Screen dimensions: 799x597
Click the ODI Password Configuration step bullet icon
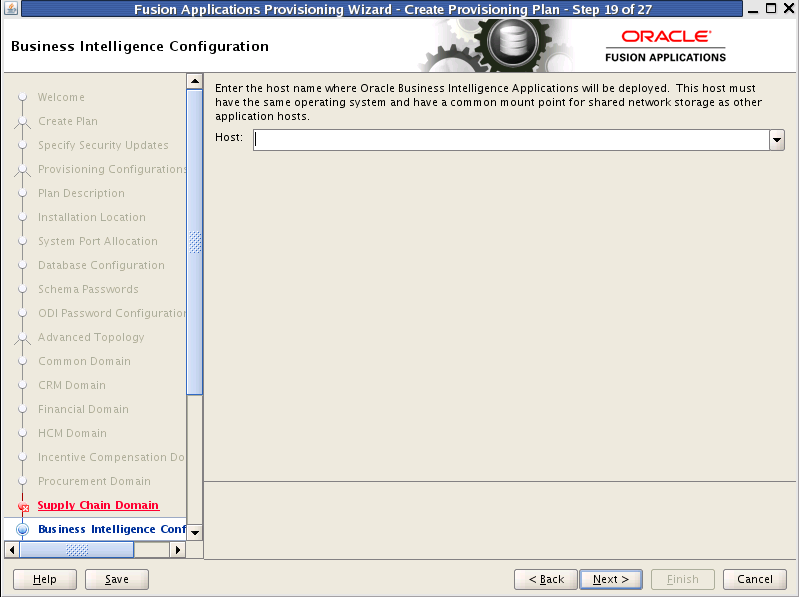pos(22,313)
